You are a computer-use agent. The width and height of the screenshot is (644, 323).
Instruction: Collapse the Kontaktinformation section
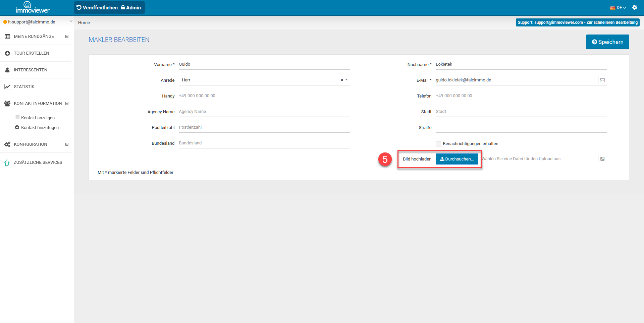click(67, 104)
